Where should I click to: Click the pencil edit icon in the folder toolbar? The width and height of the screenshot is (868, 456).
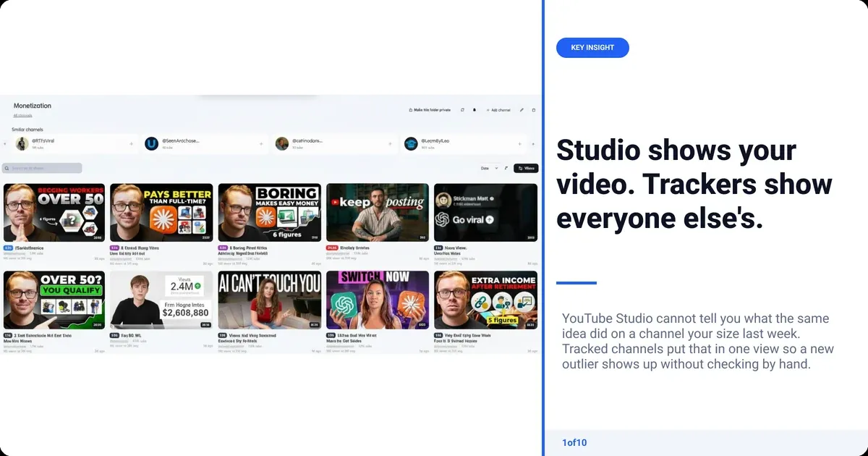coord(522,110)
